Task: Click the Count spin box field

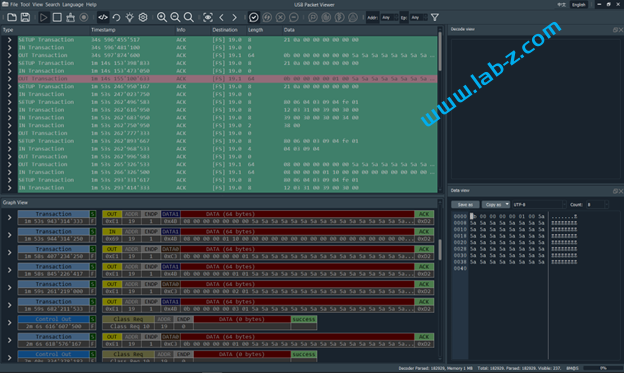Action: click(597, 205)
